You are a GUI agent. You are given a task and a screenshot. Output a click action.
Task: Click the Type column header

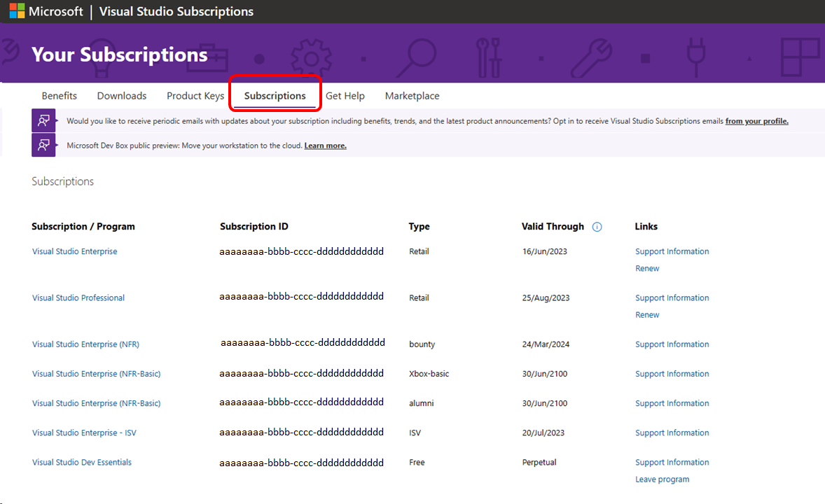click(419, 226)
